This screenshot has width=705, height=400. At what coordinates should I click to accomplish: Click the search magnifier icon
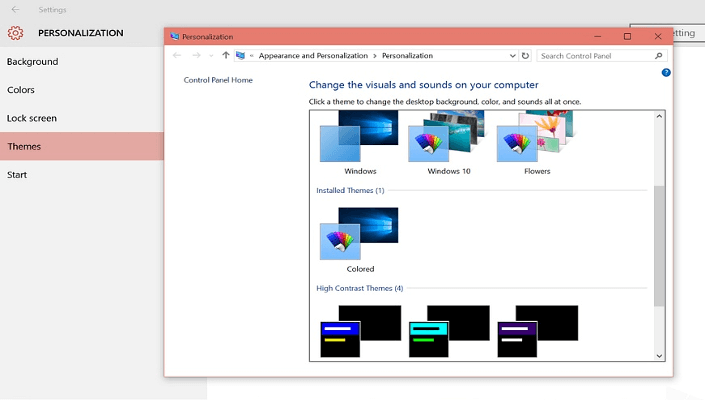pos(659,56)
